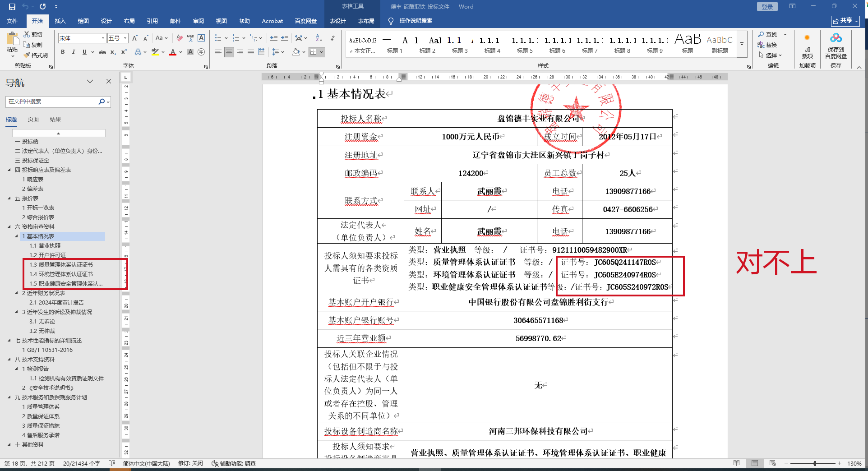
Task: Save the document with the floppy disk icon
Action: coord(12,7)
